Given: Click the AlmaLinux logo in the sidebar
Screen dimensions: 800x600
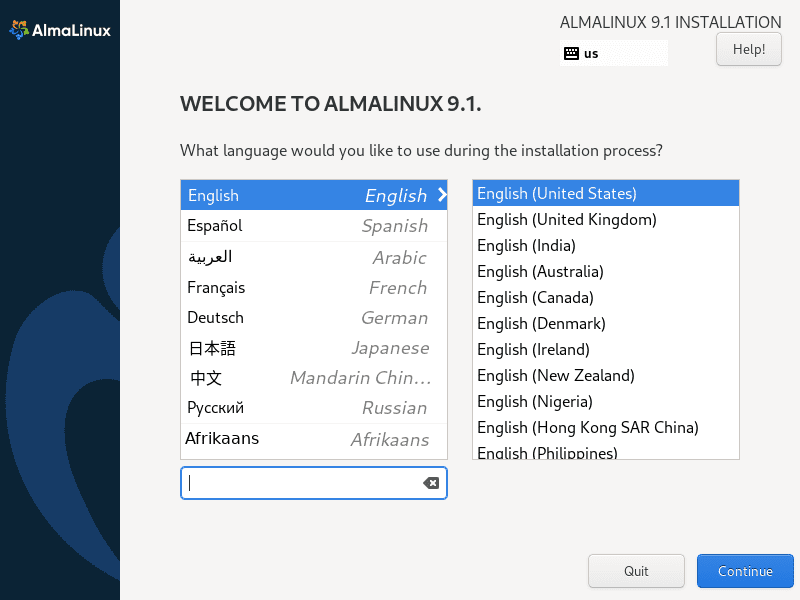Looking at the screenshot, I should [60, 30].
